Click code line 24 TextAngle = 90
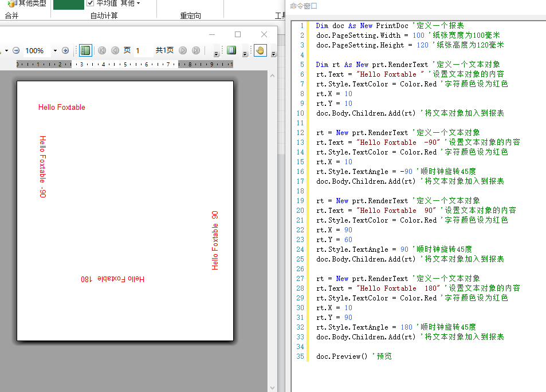 [394, 250]
